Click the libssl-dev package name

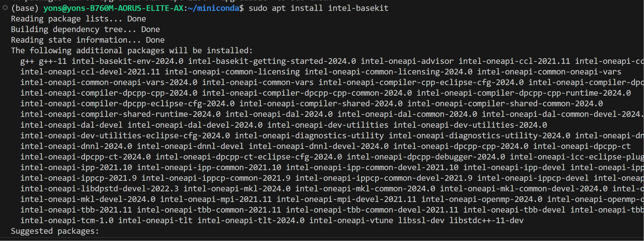(x=421, y=221)
